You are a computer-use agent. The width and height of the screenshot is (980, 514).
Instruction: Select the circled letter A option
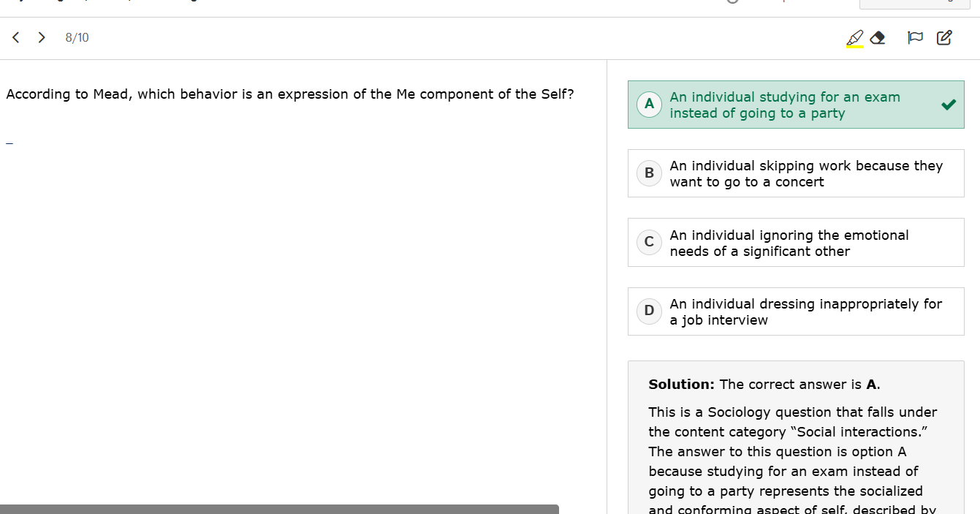(x=649, y=105)
